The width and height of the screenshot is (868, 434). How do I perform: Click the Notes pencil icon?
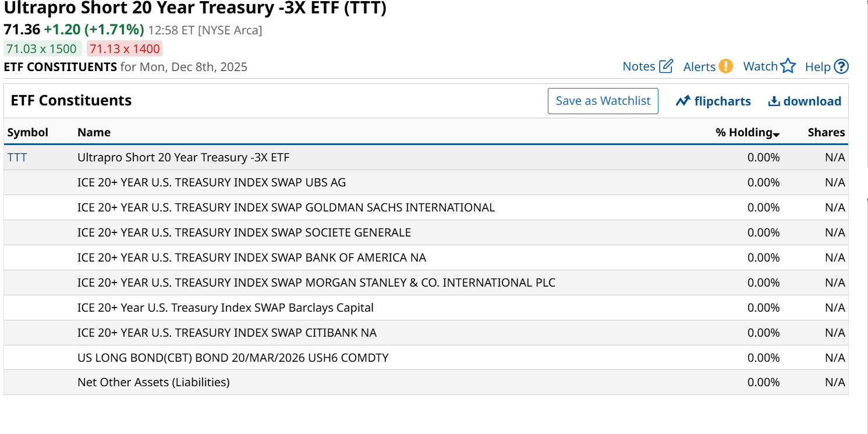(x=666, y=66)
